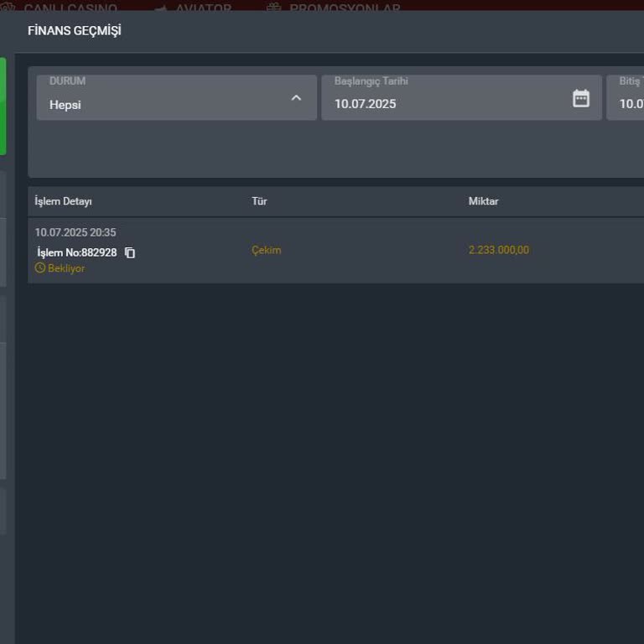The height and width of the screenshot is (644, 644).
Task: Open the start date calendar picker
Action: click(580, 98)
